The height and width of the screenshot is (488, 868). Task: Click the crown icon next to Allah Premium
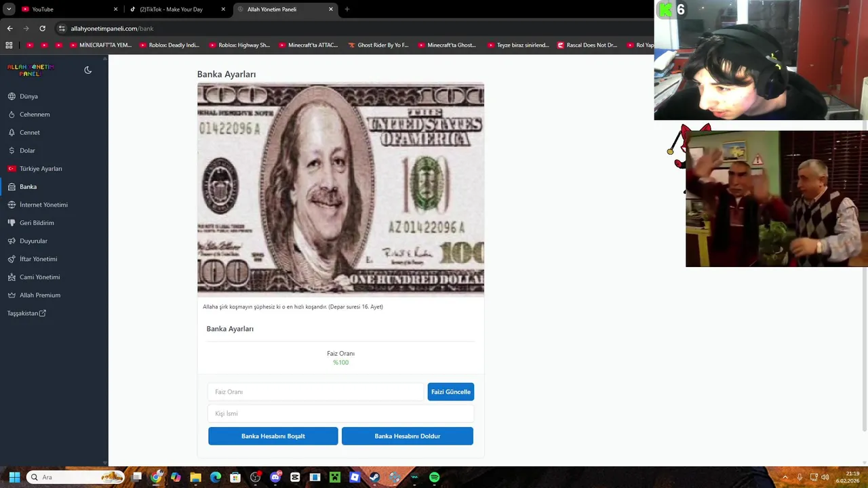[x=12, y=295]
